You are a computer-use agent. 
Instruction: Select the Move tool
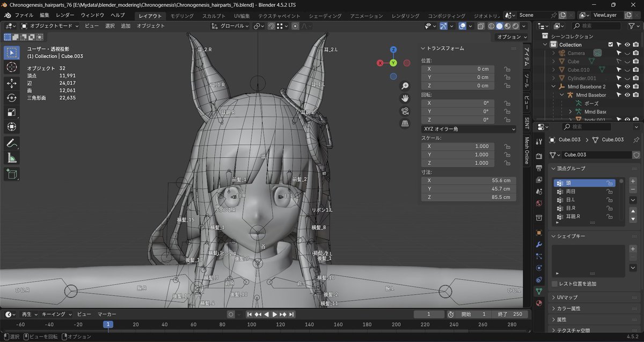pos(12,84)
